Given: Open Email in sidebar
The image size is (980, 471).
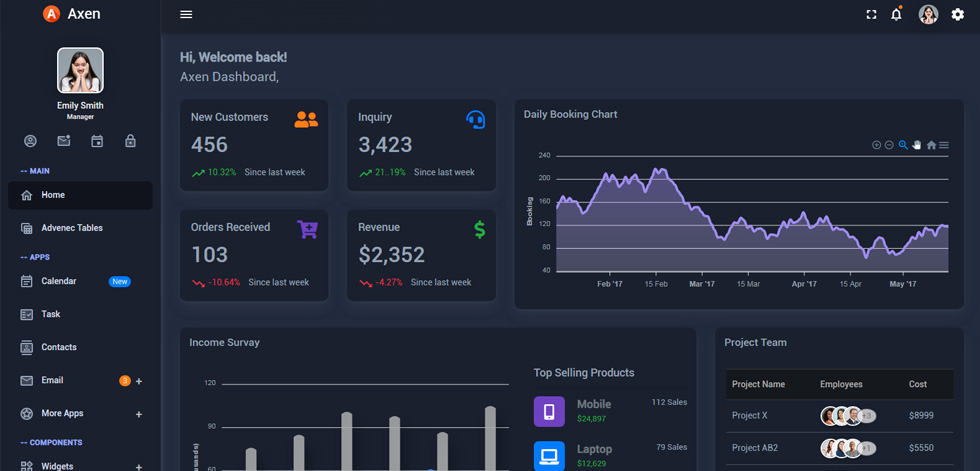Looking at the screenshot, I should point(81,380).
